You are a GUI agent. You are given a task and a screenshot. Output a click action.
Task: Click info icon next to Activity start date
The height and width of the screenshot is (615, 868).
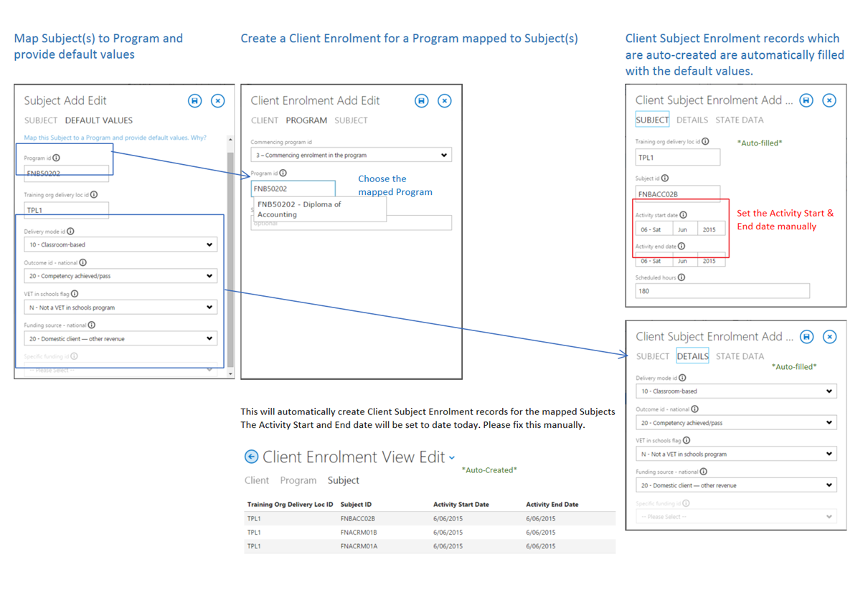point(683,215)
